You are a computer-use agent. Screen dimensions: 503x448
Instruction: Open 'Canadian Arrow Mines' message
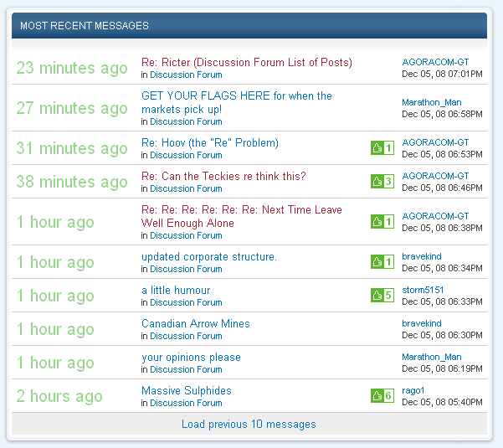[195, 324]
